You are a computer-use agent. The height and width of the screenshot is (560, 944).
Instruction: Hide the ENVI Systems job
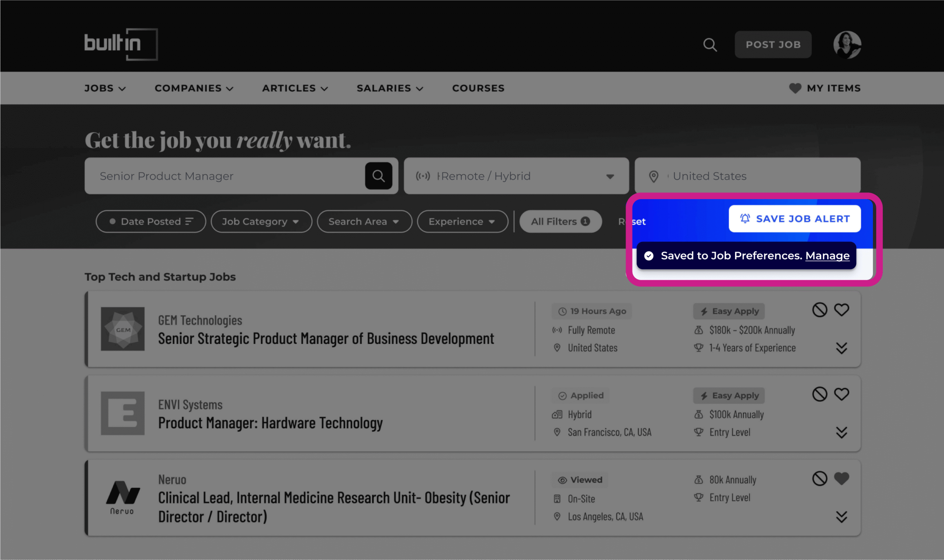point(819,394)
